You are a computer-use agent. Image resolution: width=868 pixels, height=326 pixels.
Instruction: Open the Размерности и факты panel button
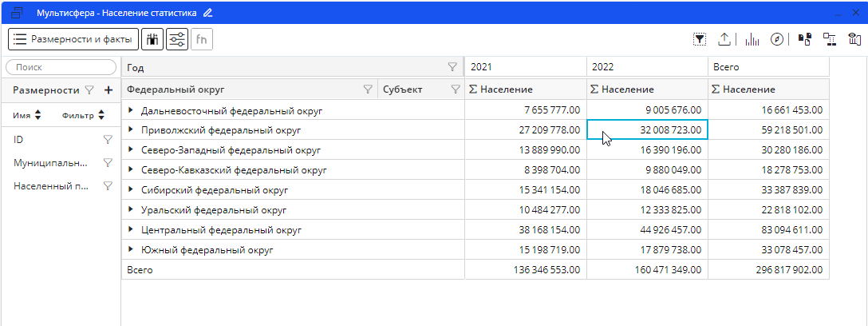(73, 39)
